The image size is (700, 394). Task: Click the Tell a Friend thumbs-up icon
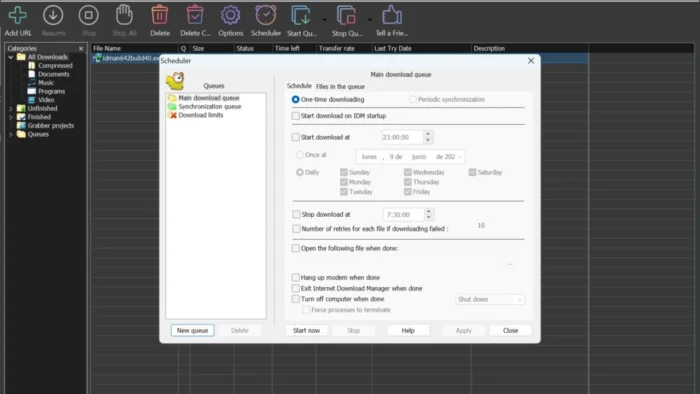pyautogui.click(x=392, y=15)
